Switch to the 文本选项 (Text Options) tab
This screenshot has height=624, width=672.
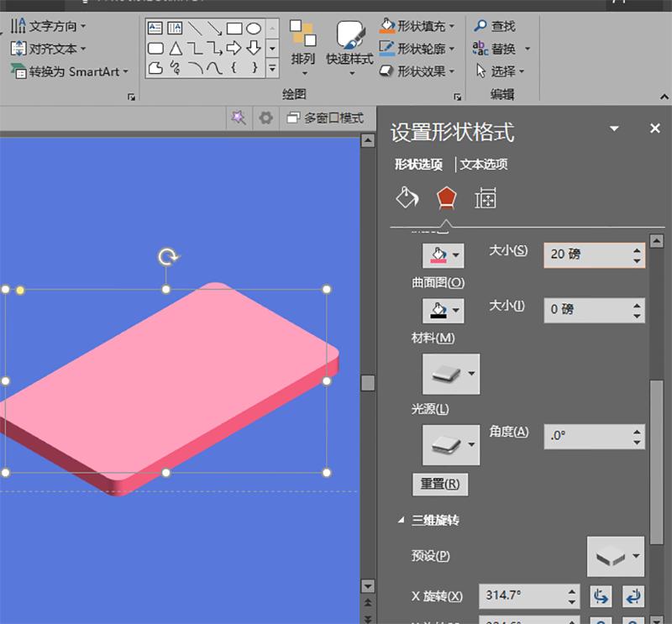point(484,164)
